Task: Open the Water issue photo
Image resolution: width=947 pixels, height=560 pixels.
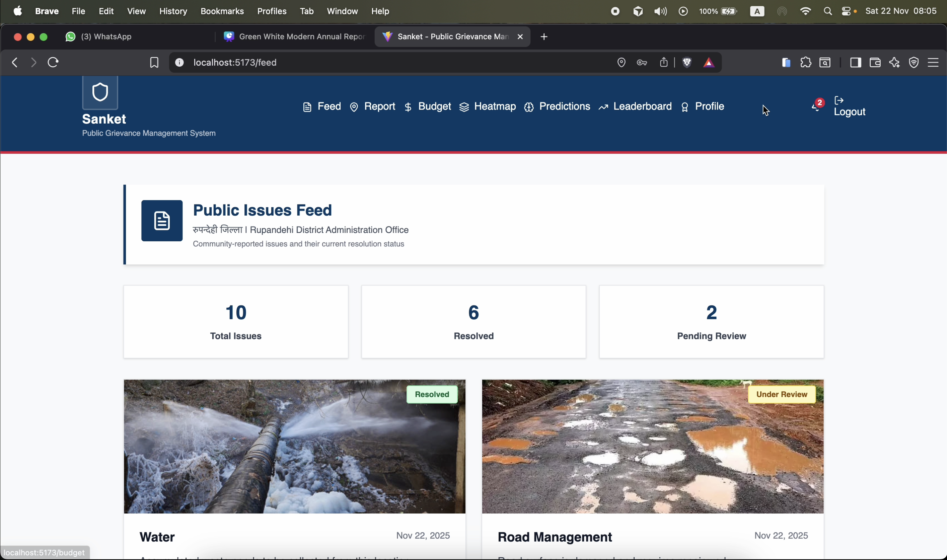Action: (294, 447)
